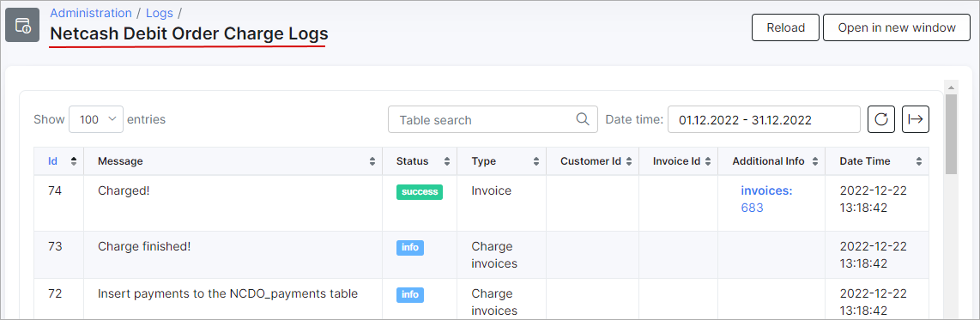Click the scrollbar up arrow
Screen dimensions: 980x320
(951, 87)
